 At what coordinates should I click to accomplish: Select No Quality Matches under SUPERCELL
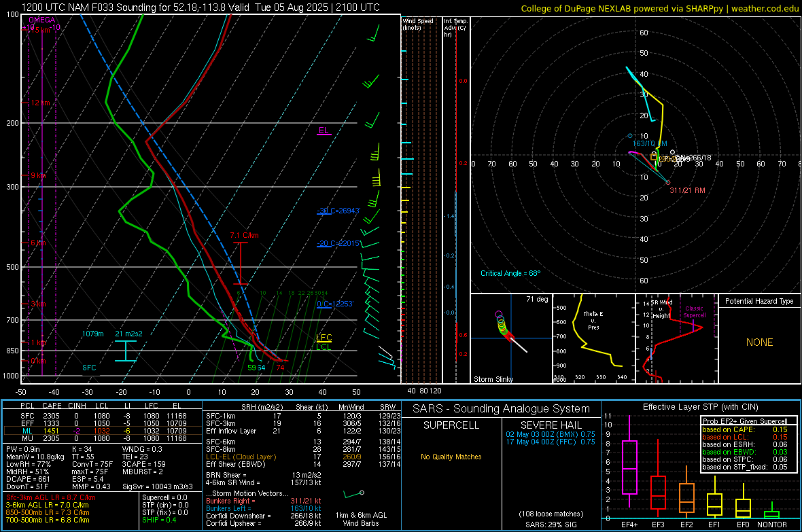click(x=451, y=457)
